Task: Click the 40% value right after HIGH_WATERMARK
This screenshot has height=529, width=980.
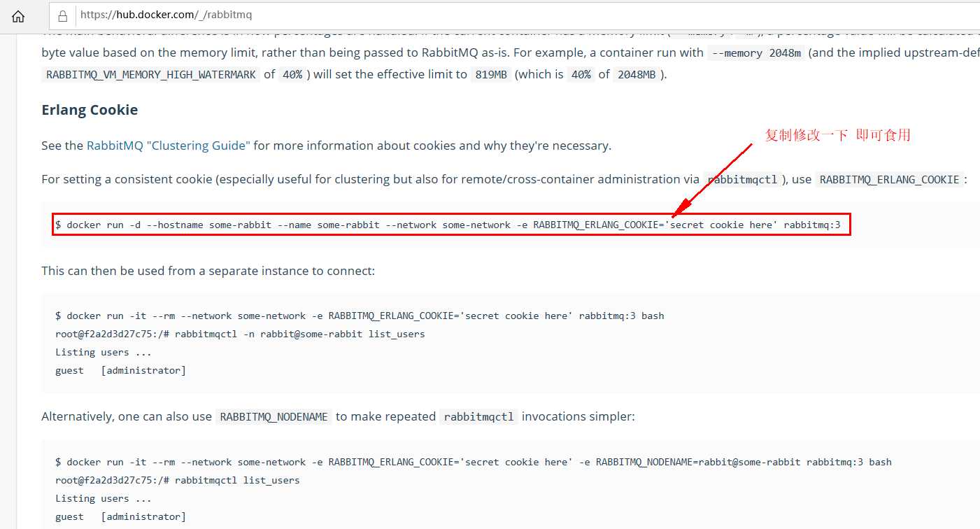Action: point(292,75)
